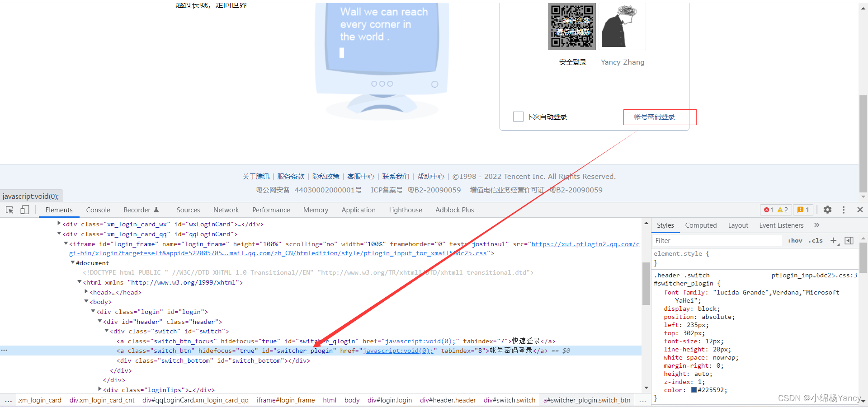Collapse the div id=login node
Viewport: 868px width, 407px height.
click(93, 311)
